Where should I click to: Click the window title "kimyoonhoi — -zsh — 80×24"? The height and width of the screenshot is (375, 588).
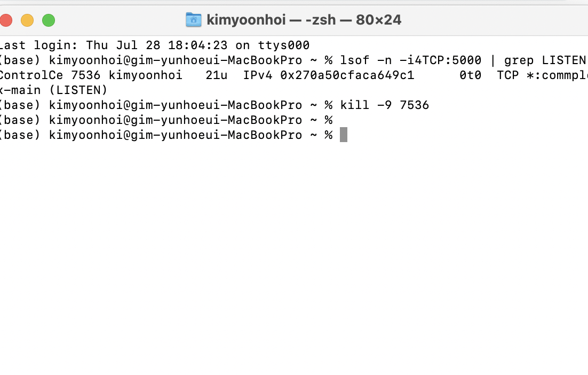click(x=304, y=20)
